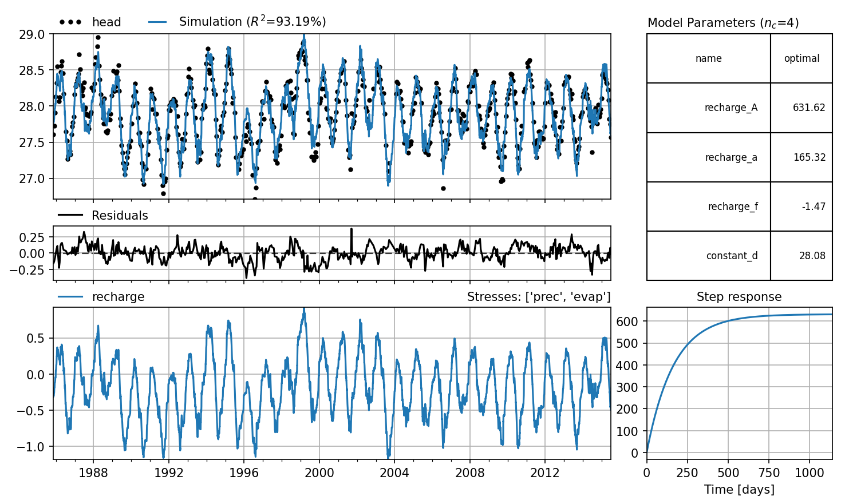Select the 2012 tick label on time axis

click(545, 473)
